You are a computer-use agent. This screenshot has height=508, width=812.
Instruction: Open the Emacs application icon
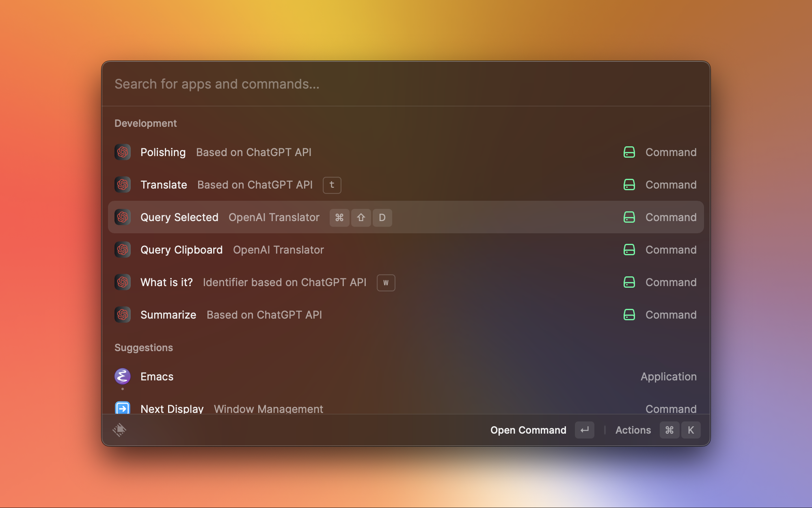pyautogui.click(x=122, y=376)
